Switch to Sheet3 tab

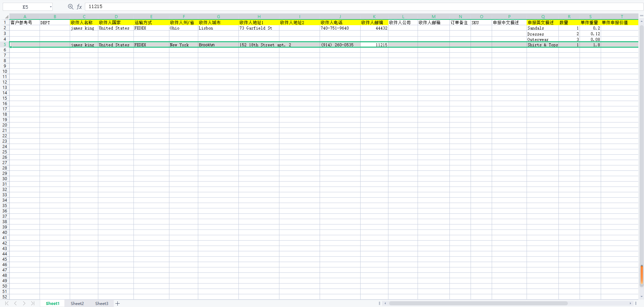point(102,303)
